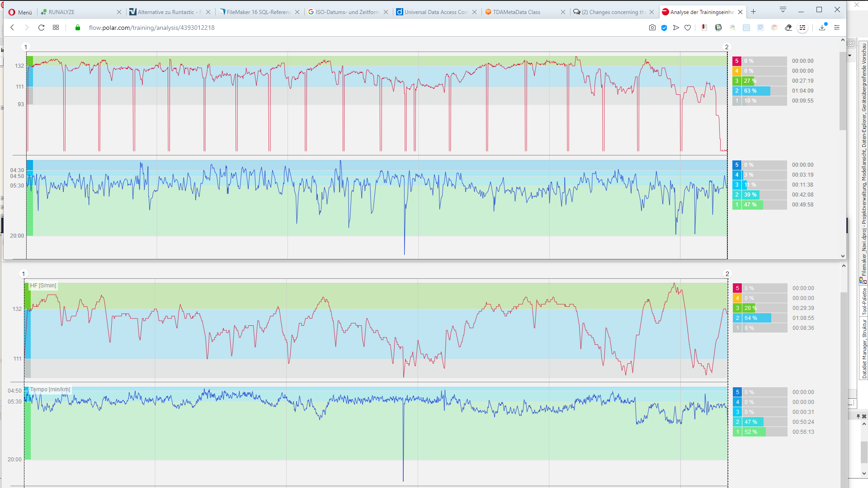Click heart rate zone 3 green swatch
This screenshot has width=868, height=488.
click(x=737, y=81)
